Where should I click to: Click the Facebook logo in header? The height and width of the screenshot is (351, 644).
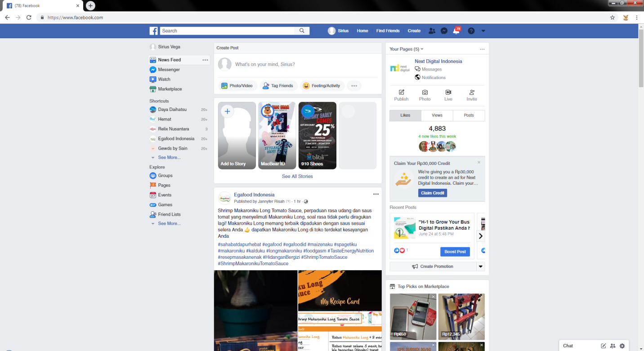[x=154, y=31]
